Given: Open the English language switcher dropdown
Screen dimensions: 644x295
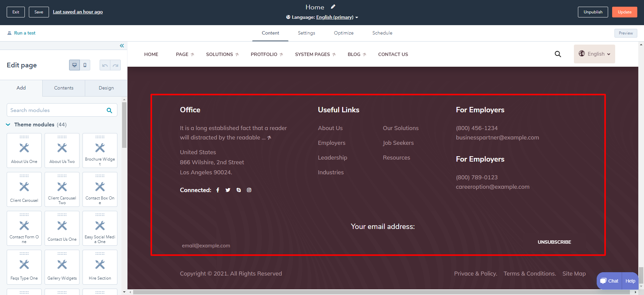Looking at the screenshot, I should coord(594,54).
